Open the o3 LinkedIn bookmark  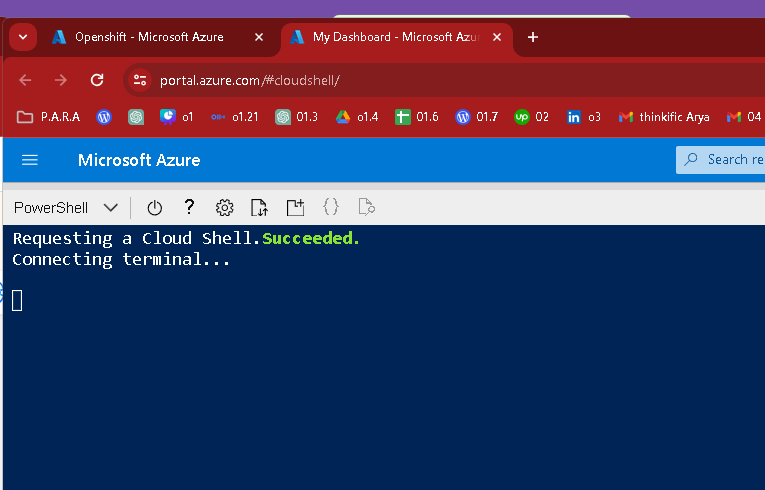(x=584, y=117)
